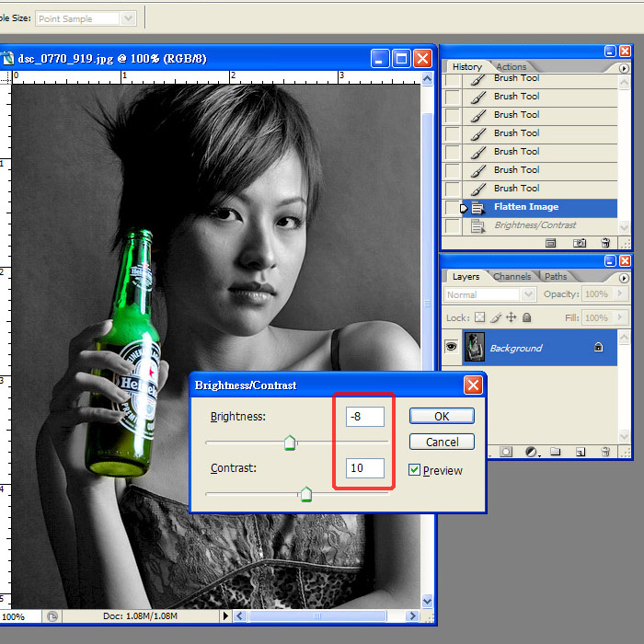
Task: Open the History panel flyout menu
Action: pyautogui.click(x=625, y=67)
